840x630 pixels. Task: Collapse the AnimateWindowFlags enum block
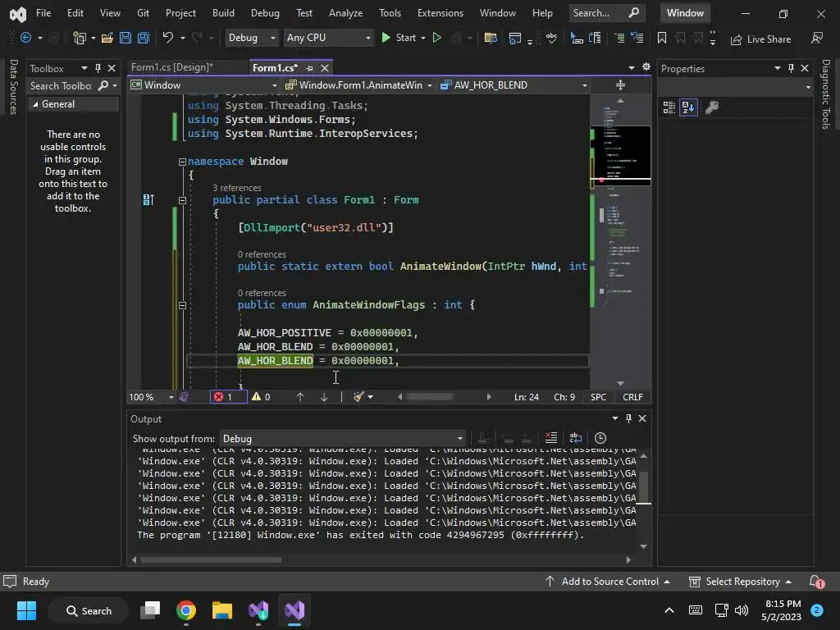coord(182,305)
